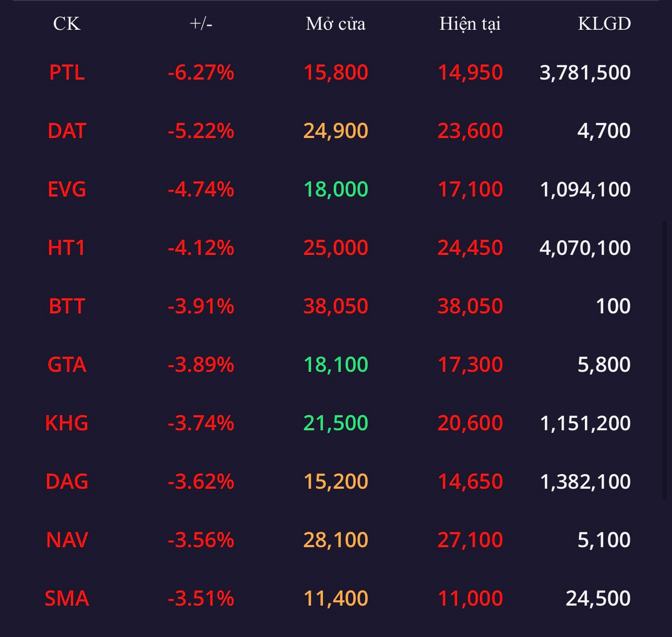
Task: Select the EVG stock symbol
Action: (67, 190)
